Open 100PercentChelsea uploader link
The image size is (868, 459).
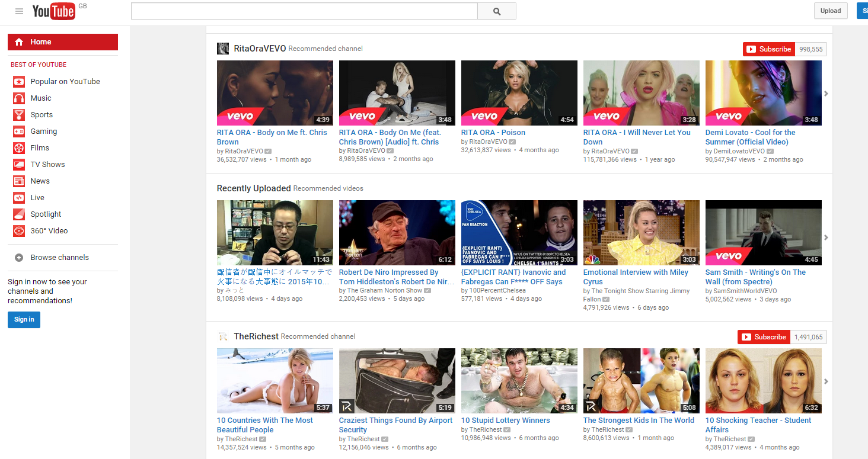[x=497, y=291]
